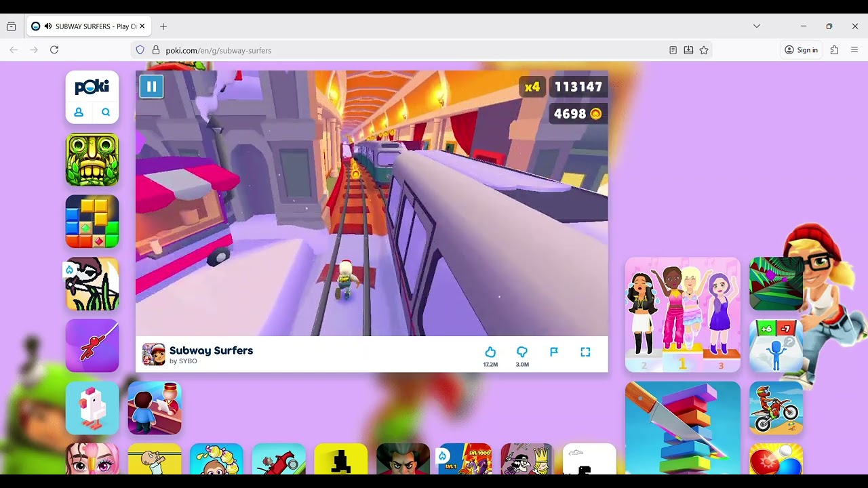868x488 pixels.
Task: Open the red stickman swinging game
Action: pos(92,346)
